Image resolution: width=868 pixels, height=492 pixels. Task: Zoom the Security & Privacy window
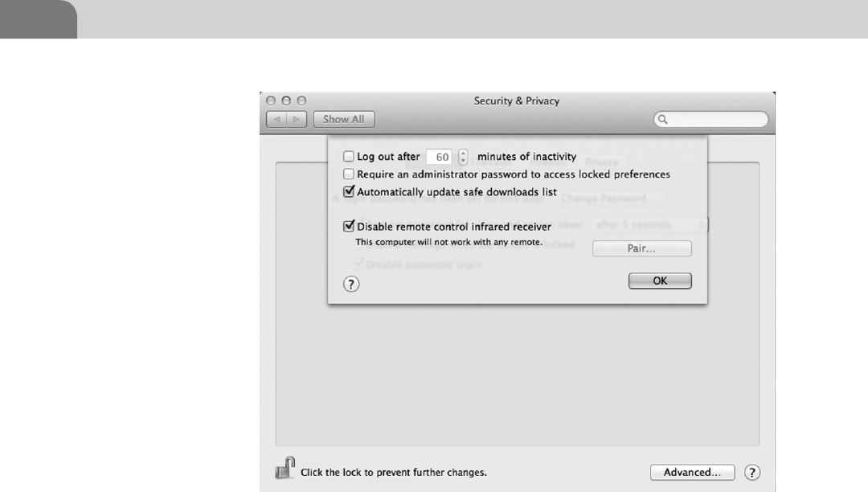click(301, 100)
